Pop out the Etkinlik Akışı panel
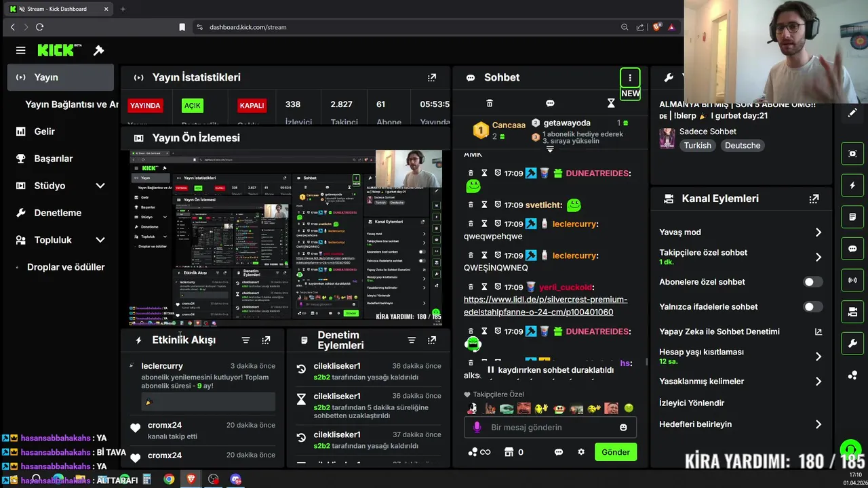868x488 pixels. click(266, 340)
